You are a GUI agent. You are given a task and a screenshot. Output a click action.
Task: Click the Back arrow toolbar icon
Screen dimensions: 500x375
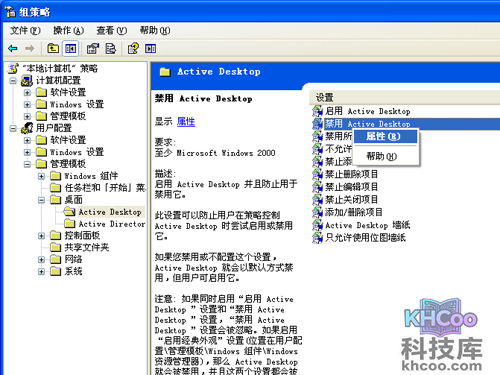point(13,49)
